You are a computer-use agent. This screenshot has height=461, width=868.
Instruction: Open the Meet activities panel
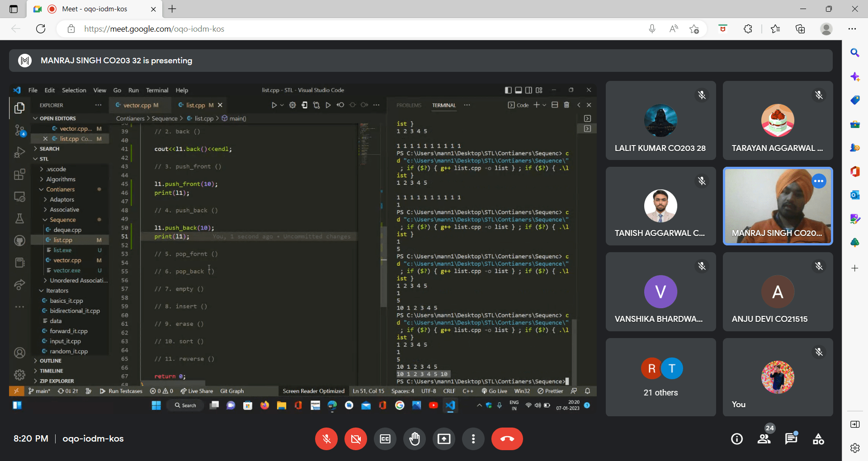tap(818, 438)
